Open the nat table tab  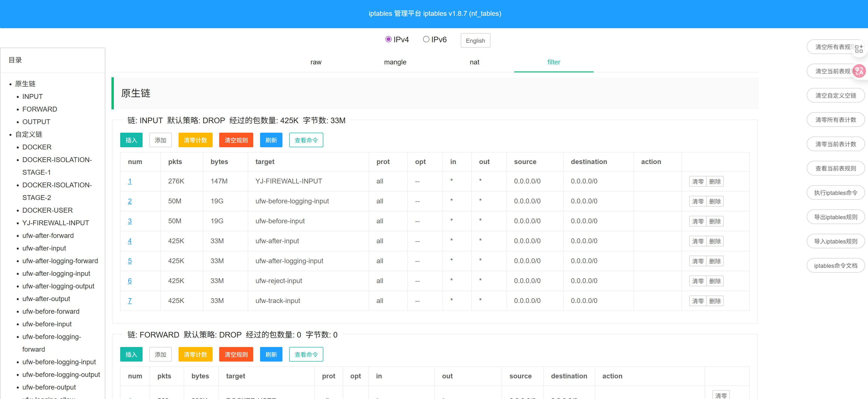474,62
